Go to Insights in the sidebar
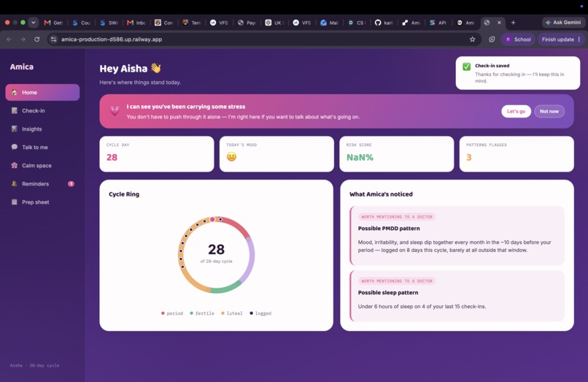 click(42, 129)
